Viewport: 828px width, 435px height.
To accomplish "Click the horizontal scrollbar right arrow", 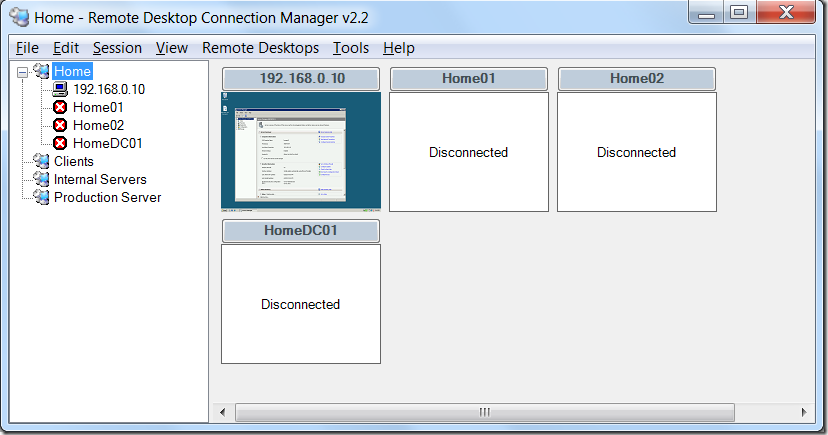I will [x=804, y=412].
